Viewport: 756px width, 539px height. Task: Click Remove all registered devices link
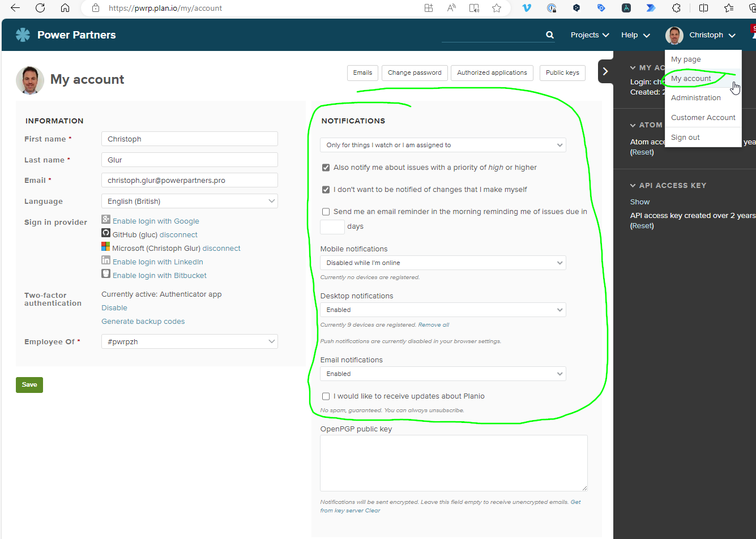tap(434, 325)
